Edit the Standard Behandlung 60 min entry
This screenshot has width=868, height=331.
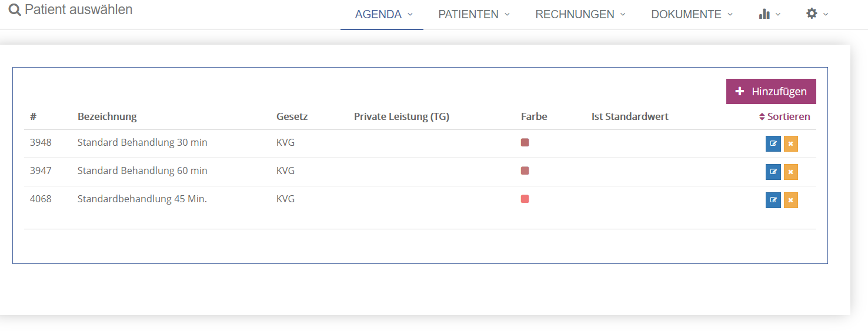tap(773, 172)
